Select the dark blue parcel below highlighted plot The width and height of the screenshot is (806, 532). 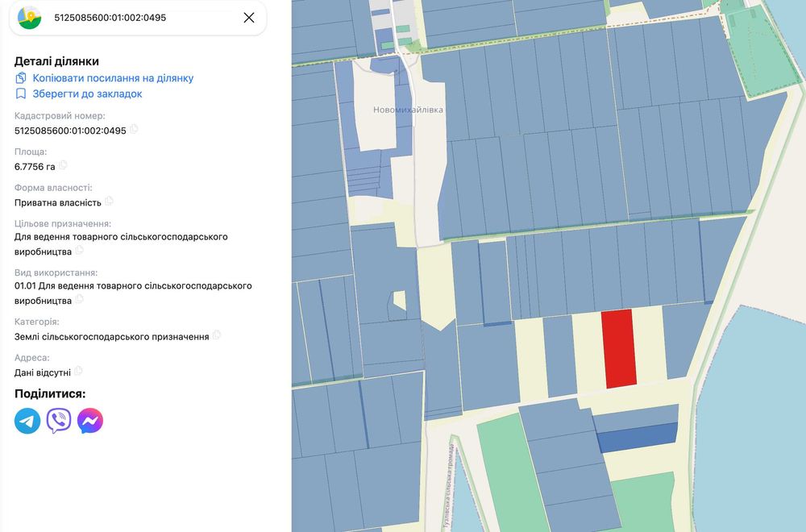638,438
